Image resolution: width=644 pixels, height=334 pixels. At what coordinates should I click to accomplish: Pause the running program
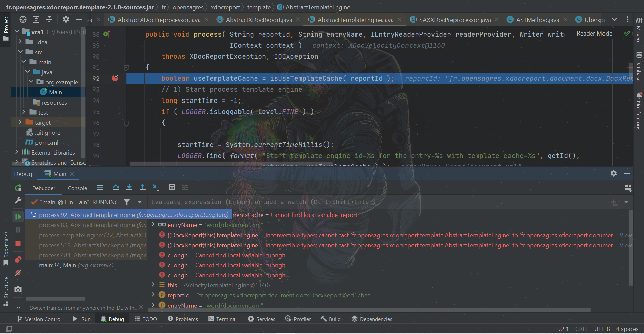(x=18, y=230)
